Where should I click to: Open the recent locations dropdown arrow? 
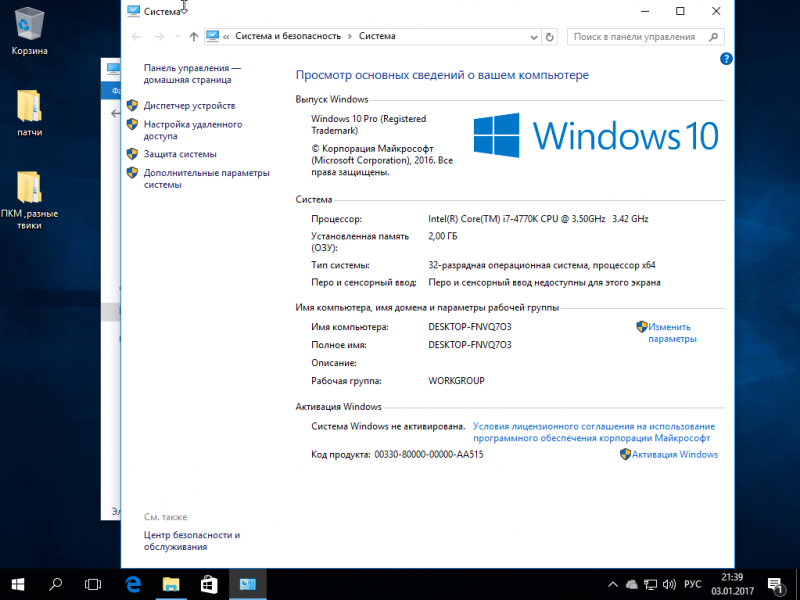(x=178, y=37)
